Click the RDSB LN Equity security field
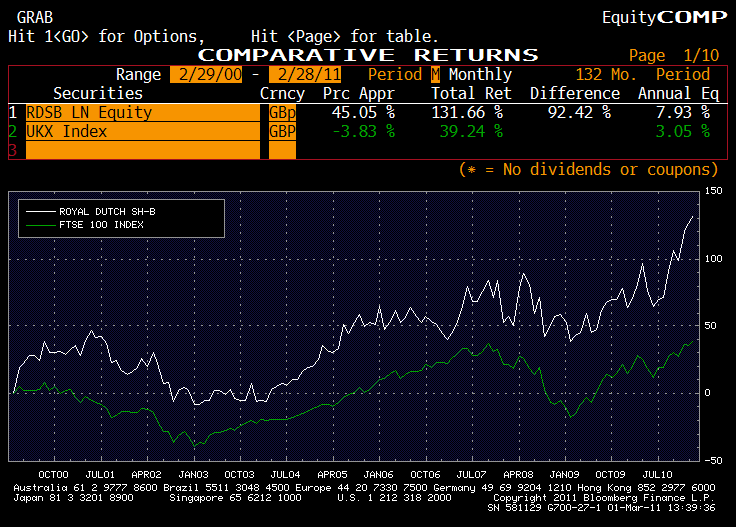Image resolution: width=736 pixels, height=527 pixels. (x=143, y=113)
